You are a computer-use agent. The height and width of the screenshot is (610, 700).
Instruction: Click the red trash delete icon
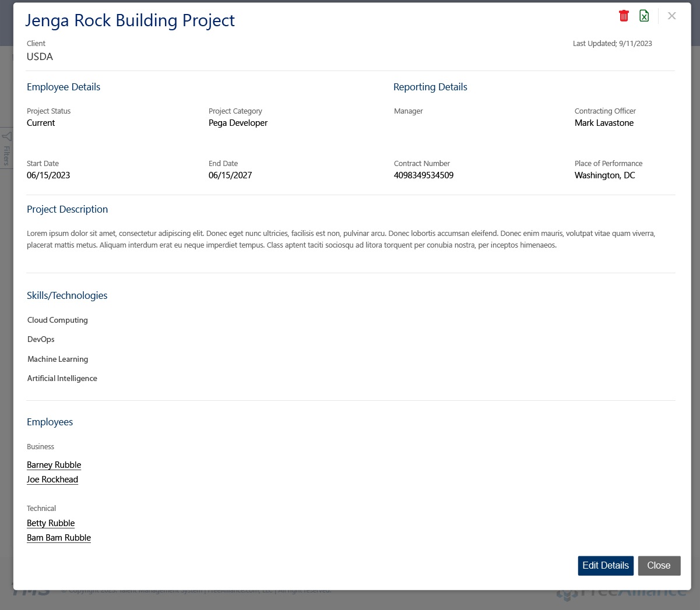coord(624,16)
